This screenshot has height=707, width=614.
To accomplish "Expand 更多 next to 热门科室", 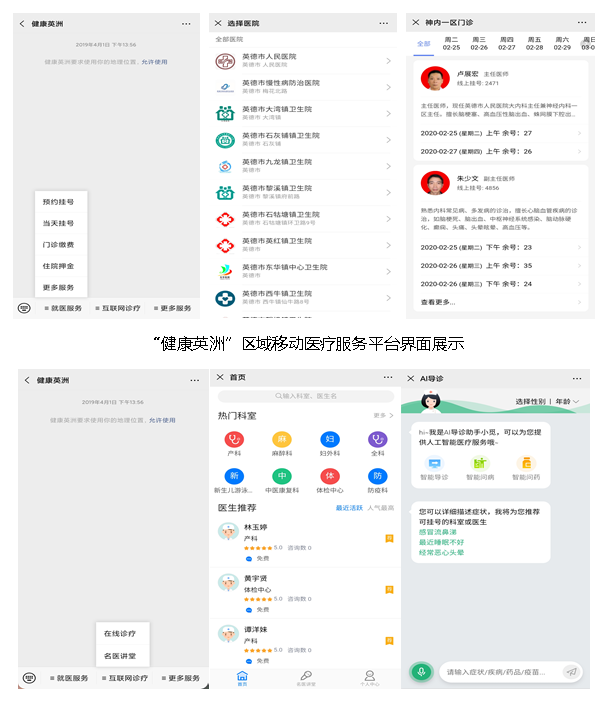I will (x=381, y=415).
